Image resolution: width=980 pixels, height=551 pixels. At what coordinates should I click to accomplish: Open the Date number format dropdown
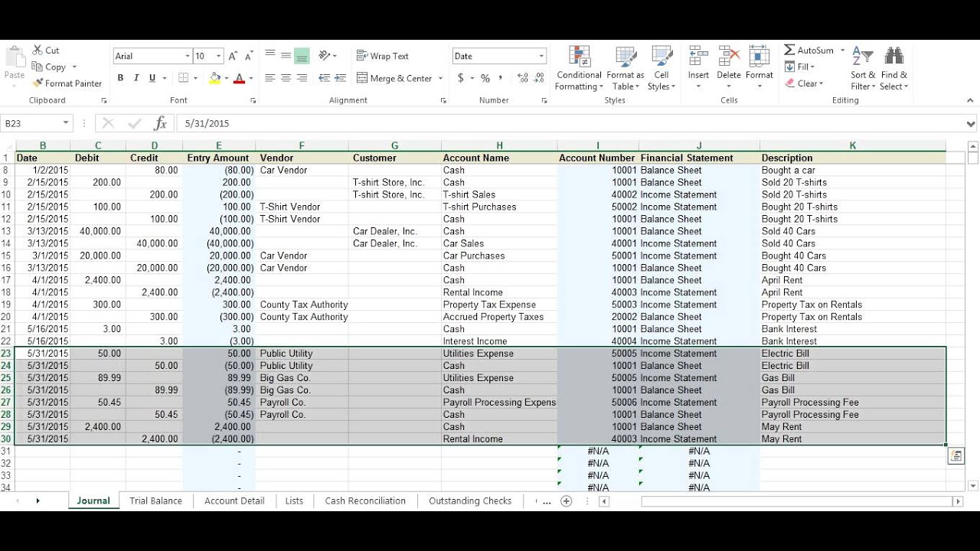pos(541,56)
